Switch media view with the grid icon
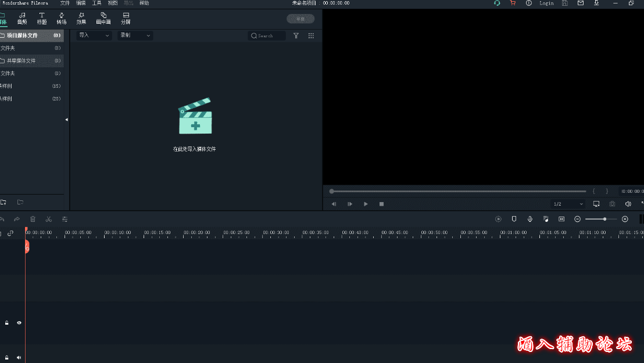 311,35
